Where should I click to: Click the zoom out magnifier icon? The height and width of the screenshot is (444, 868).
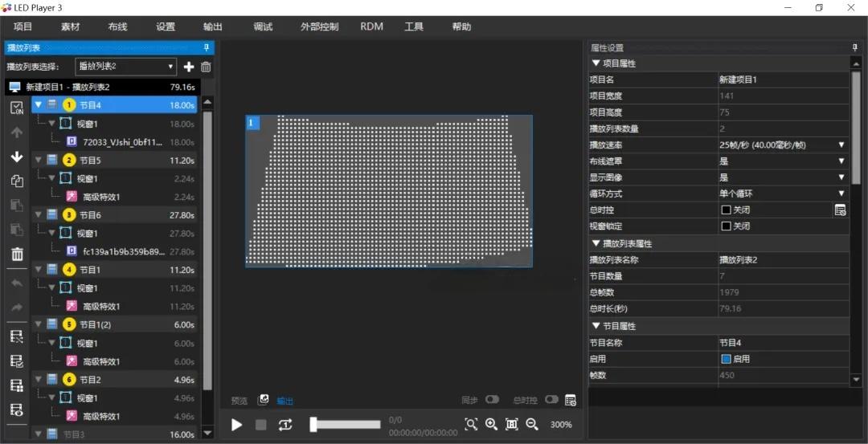[x=532, y=424]
